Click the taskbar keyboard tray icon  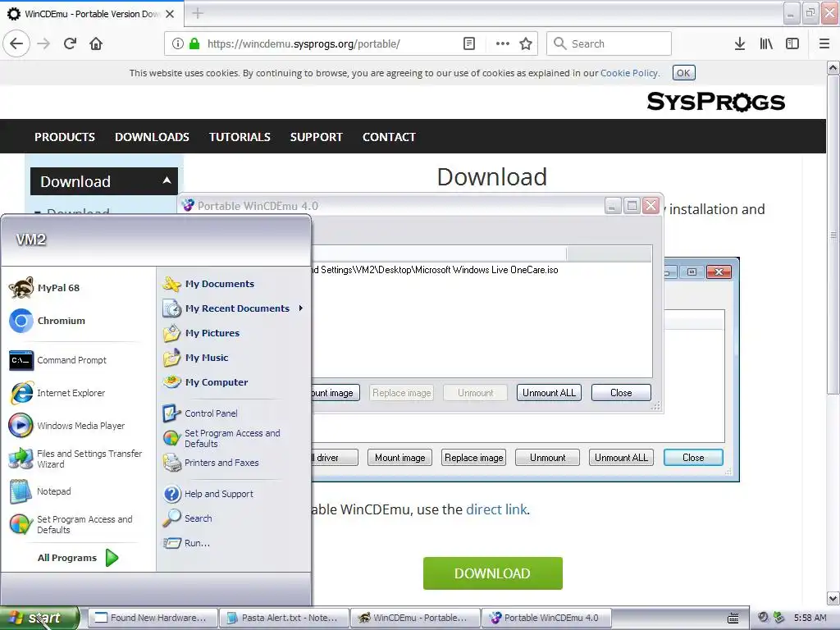pos(733,619)
